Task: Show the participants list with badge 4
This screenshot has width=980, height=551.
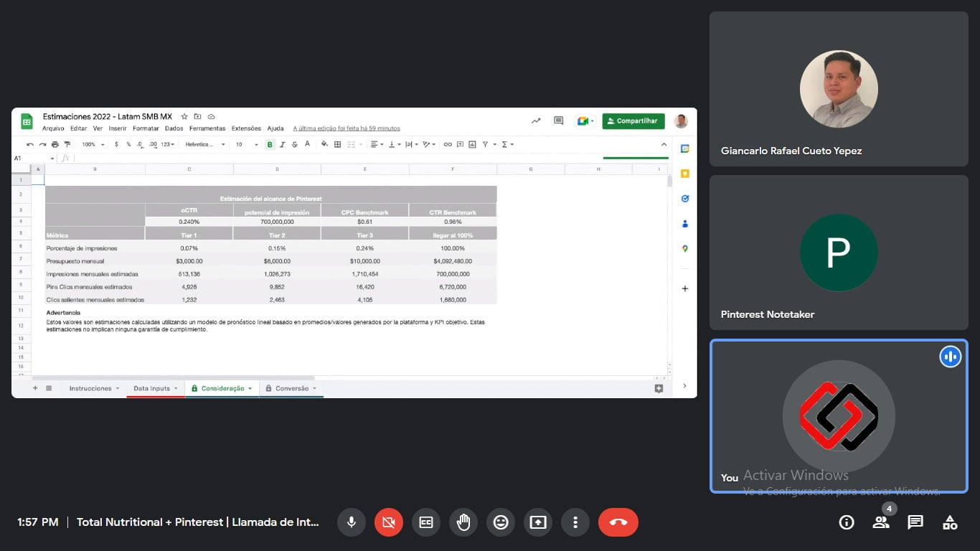Action: point(881,522)
